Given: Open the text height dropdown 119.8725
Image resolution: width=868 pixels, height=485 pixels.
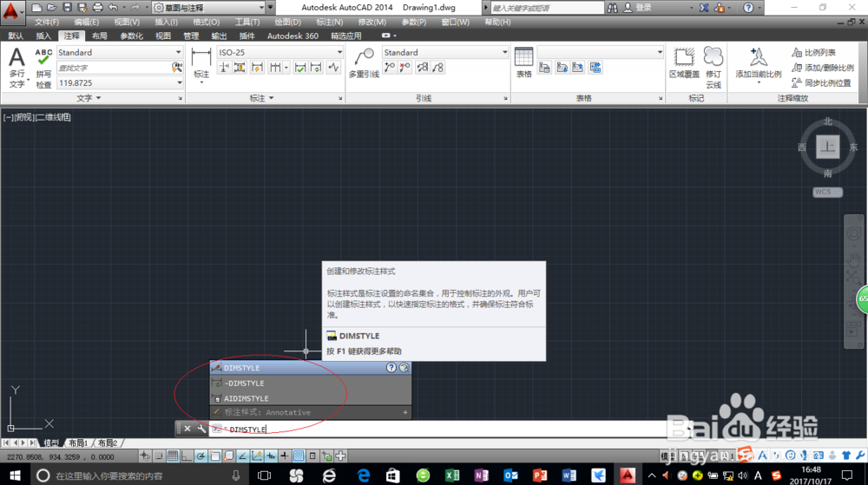Looking at the screenshot, I should click(120, 83).
